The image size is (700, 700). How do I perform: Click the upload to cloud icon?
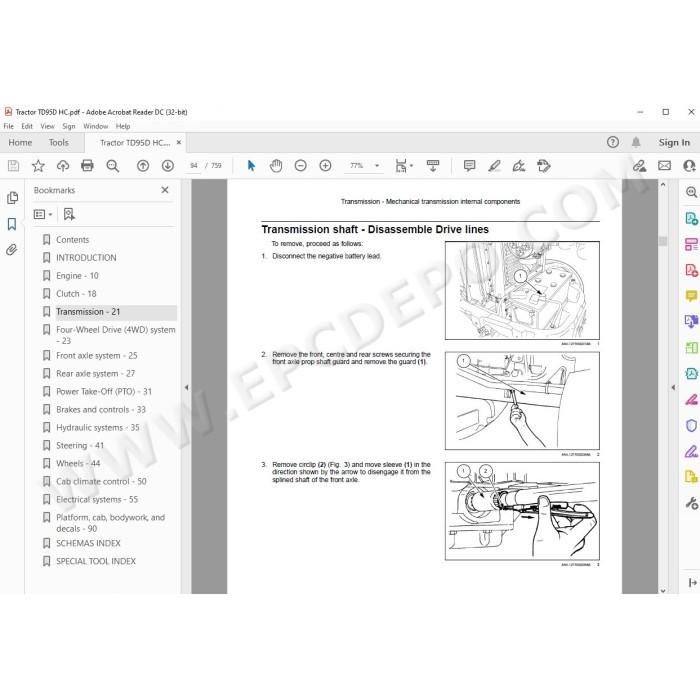point(63,166)
